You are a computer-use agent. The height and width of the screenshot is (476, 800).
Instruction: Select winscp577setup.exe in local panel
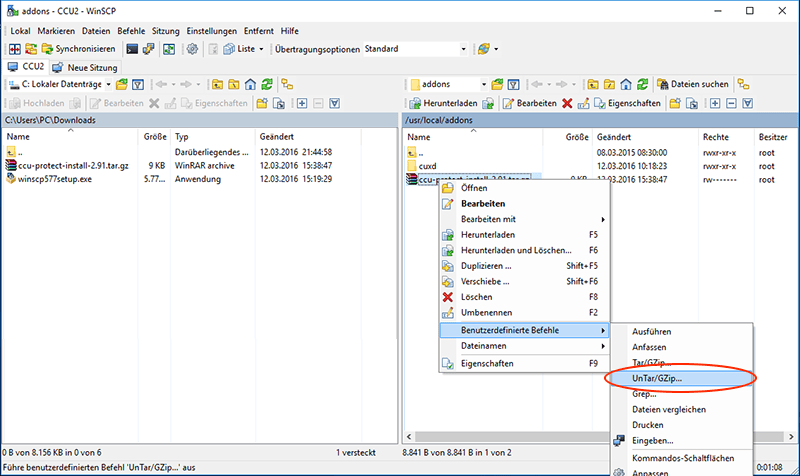coord(55,179)
